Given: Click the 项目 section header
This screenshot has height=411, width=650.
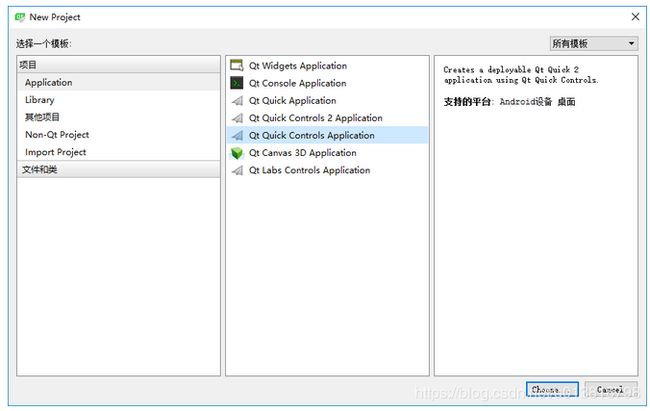Looking at the screenshot, I should (x=119, y=65).
